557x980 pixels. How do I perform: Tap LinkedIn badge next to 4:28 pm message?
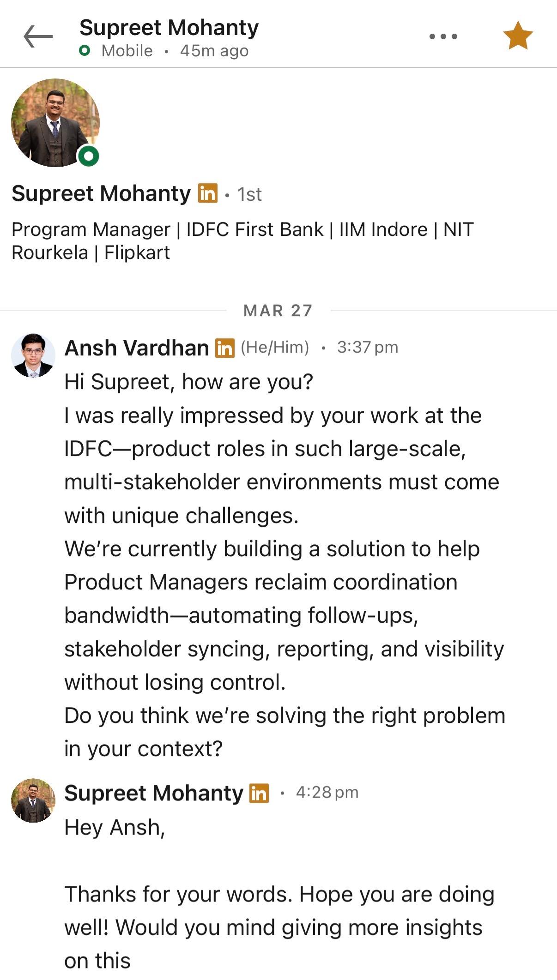(259, 793)
